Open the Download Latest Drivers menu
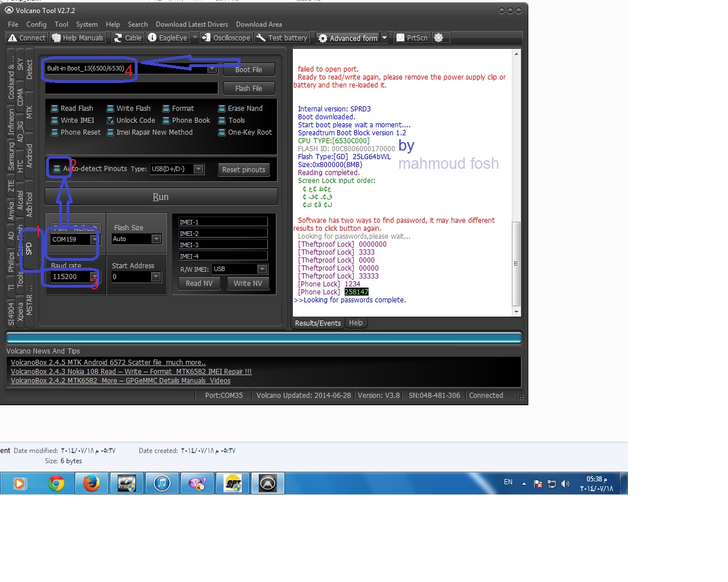Viewport: 728px width, 582px height. [x=192, y=24]
